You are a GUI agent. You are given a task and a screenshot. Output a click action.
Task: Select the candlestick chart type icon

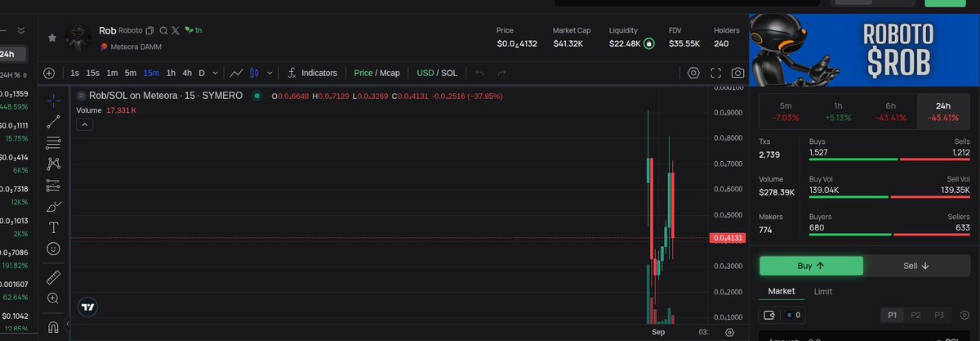click(x=254, y=73)
